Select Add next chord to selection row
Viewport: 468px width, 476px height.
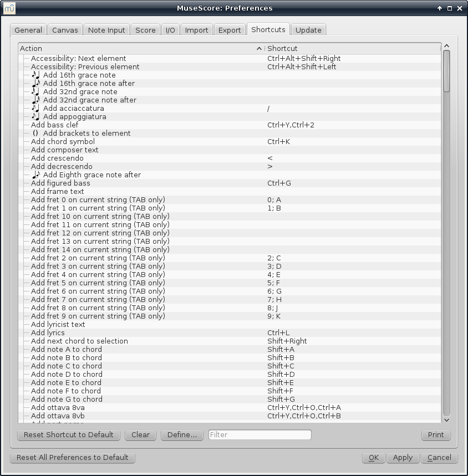230,341
